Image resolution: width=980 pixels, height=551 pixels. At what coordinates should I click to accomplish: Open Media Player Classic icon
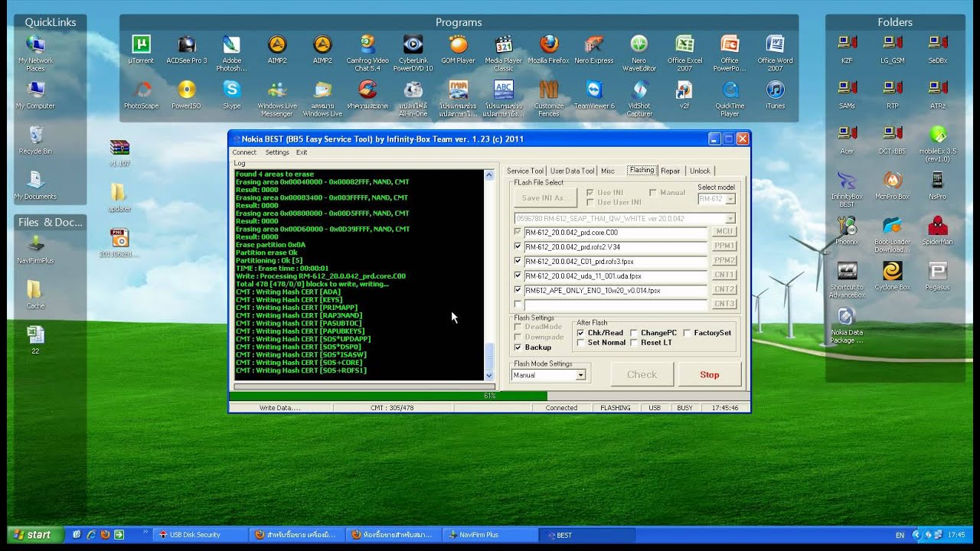click(503, 44)
